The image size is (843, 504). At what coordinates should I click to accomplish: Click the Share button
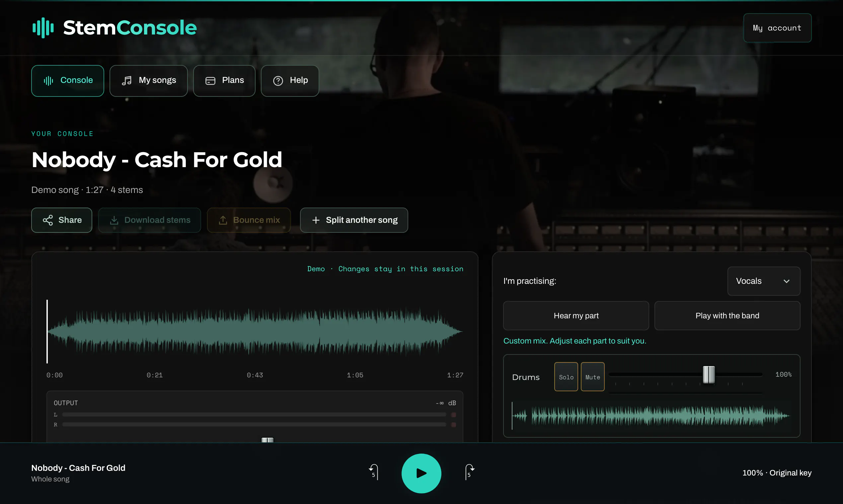(x=62, y=220)
